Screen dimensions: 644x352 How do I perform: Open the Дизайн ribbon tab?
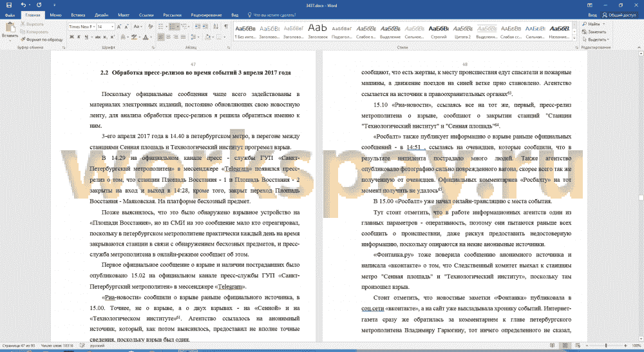(102, 15)
